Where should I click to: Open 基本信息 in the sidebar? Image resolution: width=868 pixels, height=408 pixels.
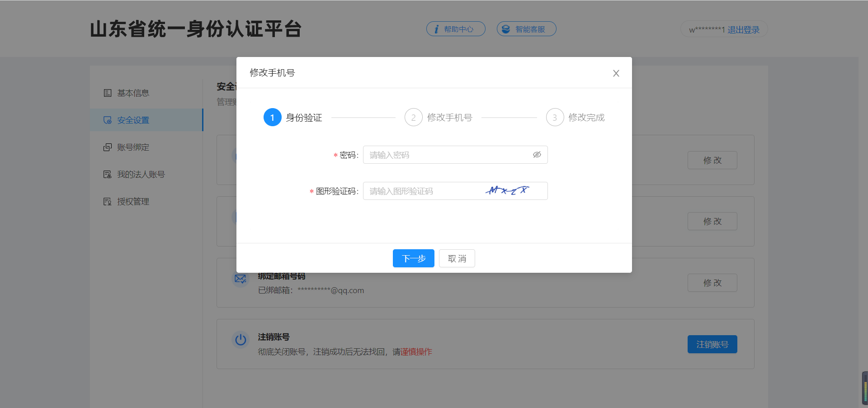click(x=133, y=93)
